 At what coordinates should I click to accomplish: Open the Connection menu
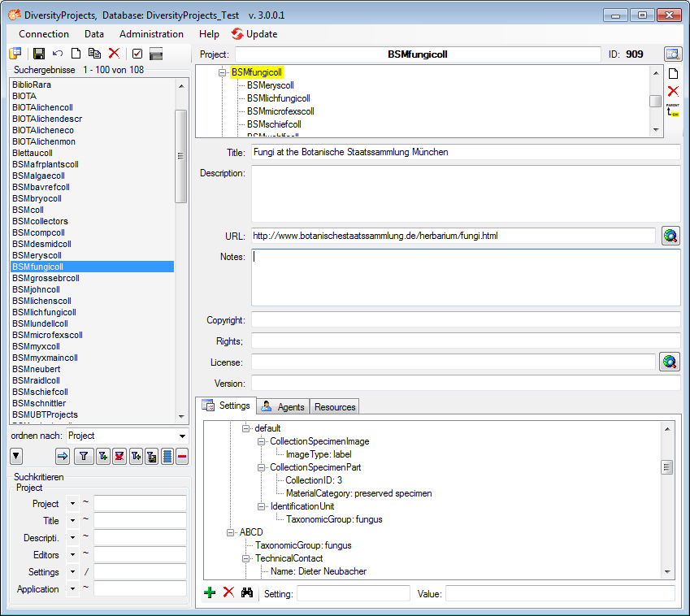click(44, 34)
